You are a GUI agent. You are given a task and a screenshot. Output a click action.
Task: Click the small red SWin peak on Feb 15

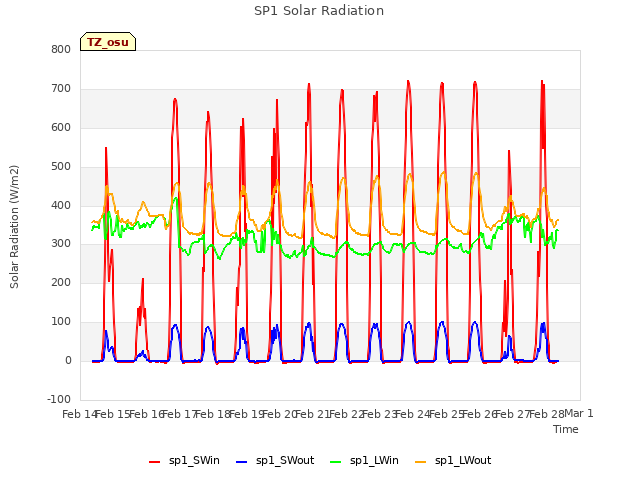point(143,279)
